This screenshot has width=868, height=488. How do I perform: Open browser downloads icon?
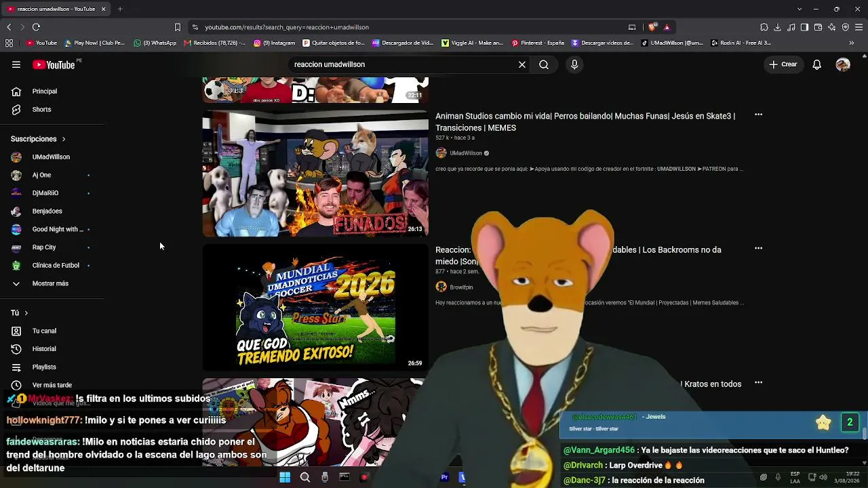coord(778,27)
